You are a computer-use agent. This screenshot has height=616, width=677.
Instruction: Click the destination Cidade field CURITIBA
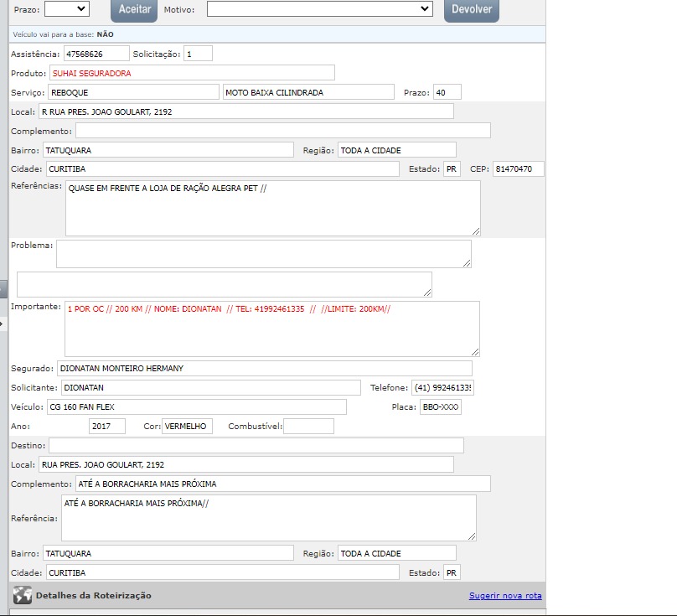pos(222,572)
